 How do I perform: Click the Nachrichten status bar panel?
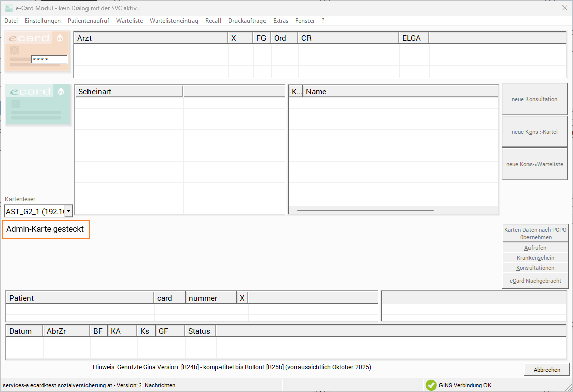(x=212, y=385)
